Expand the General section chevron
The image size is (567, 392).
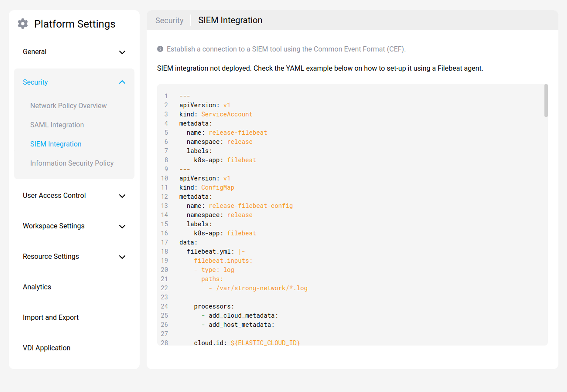[x=122, y=52]
